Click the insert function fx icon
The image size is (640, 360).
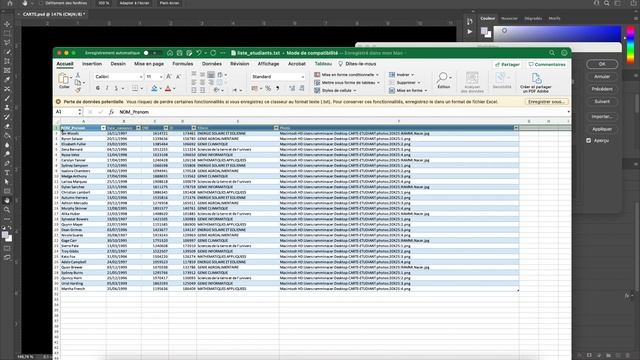111,112
